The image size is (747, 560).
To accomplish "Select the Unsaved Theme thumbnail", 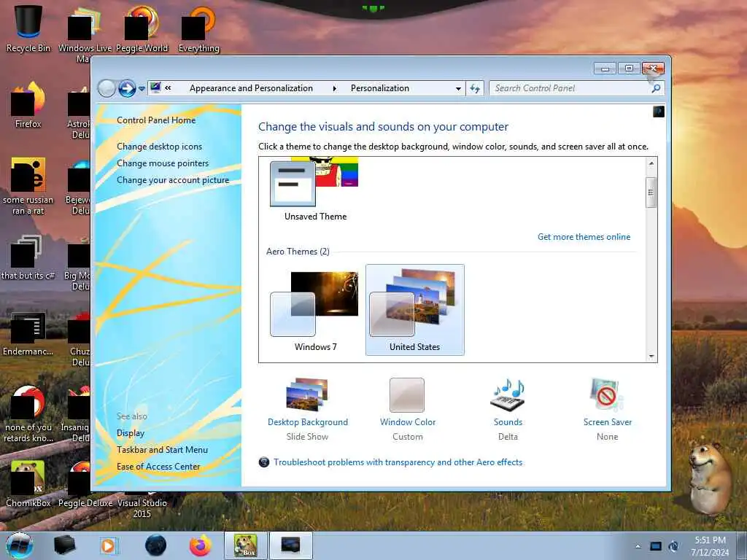I will click(315, 190).
